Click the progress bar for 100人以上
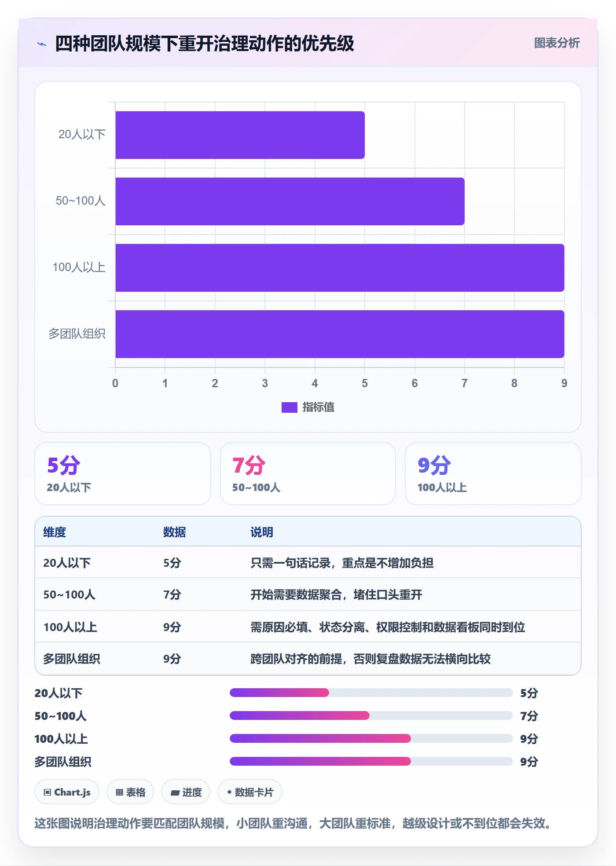 (x=371, y=738)
